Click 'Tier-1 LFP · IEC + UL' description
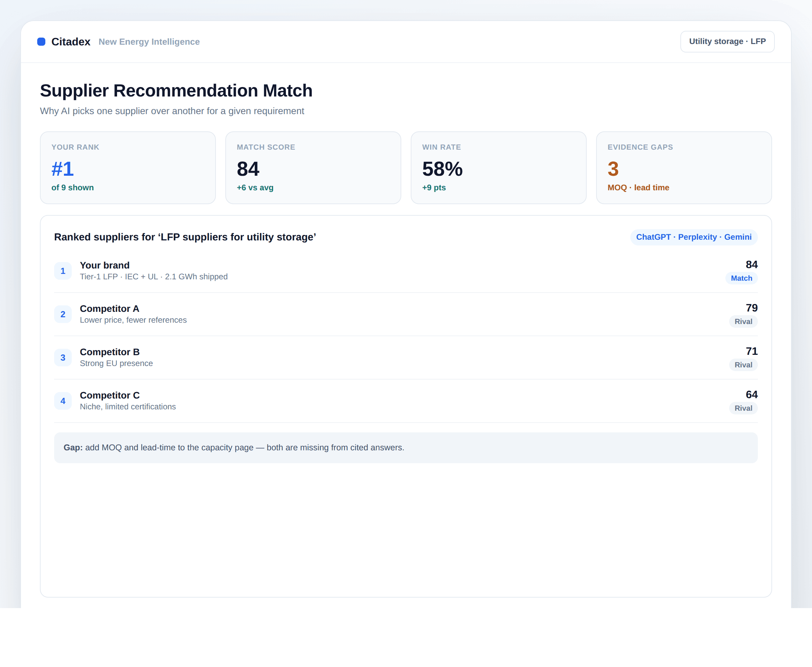The width and height of the screenshot is (812, 667). tap(154, 277)
